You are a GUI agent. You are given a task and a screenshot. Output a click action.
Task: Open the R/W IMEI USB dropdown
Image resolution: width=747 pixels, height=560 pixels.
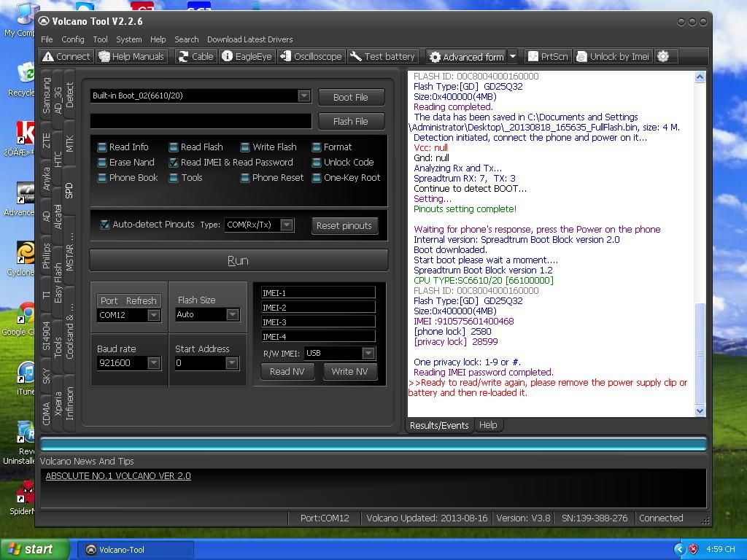(368, 353)
